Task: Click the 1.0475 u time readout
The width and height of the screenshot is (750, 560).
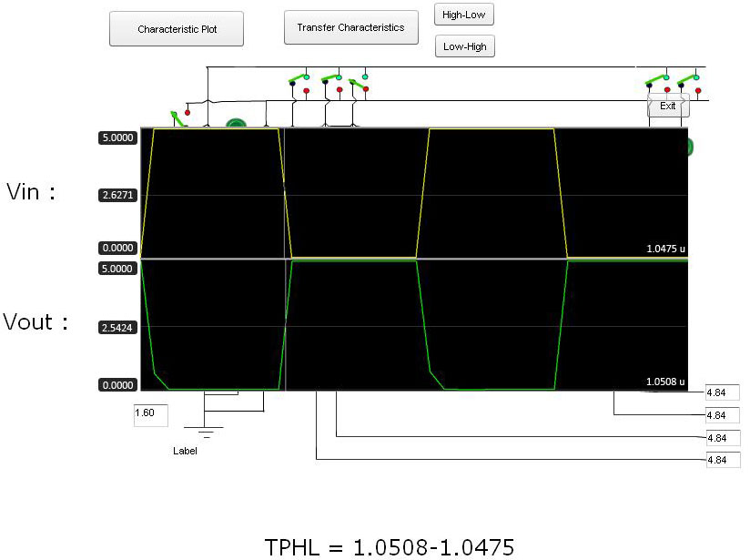Action: pyautogui.click(x=665, y=249)
